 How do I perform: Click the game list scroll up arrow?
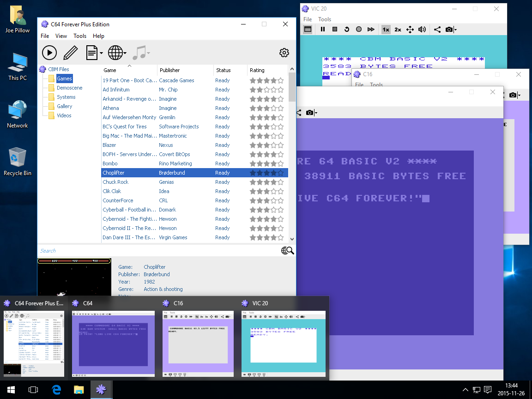[292, 69]
